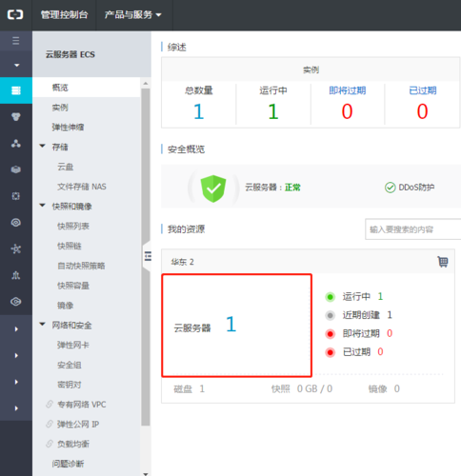Focus the 输入要搜索的内容 search field
Viewport: 461px width, 476px height.
point(413,229)
